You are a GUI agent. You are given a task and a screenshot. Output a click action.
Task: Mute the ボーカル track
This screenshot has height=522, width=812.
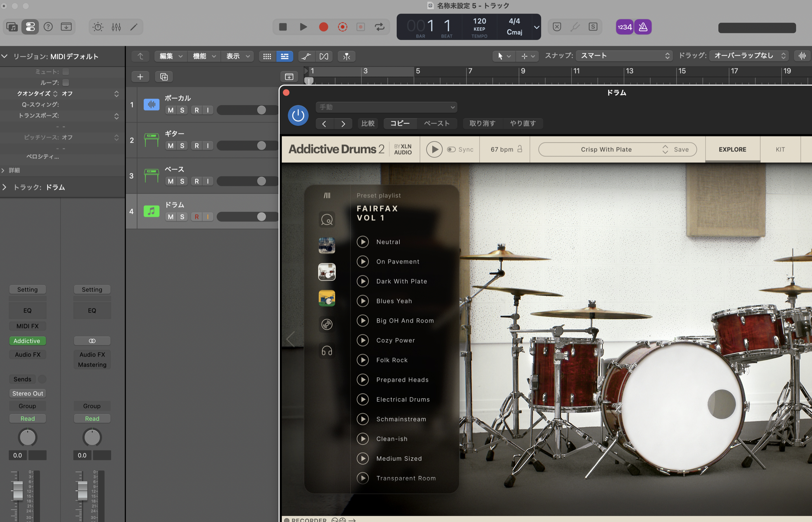click(x=171, y=110)
